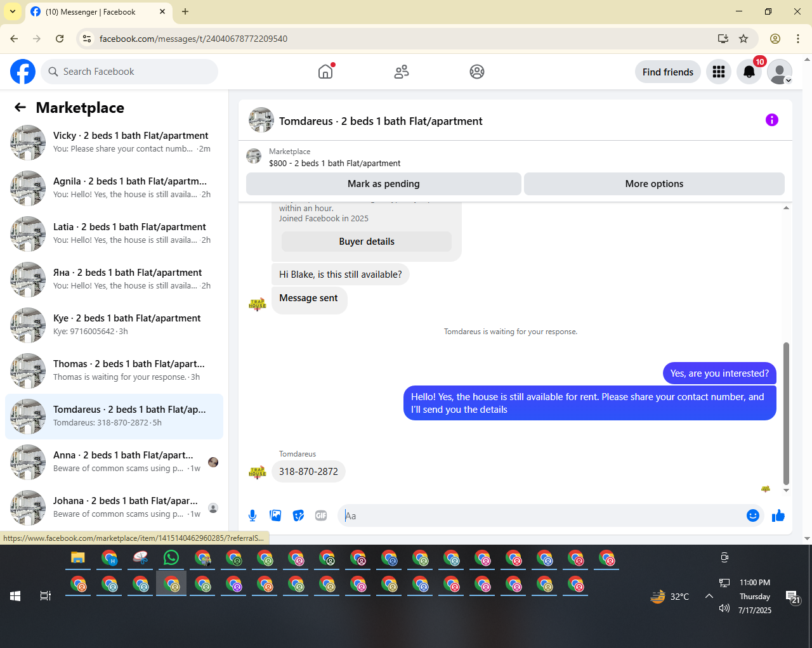Viewport: 812px width, 648px height.
Task: Open the Facebook Home icon
Action: 325,72
